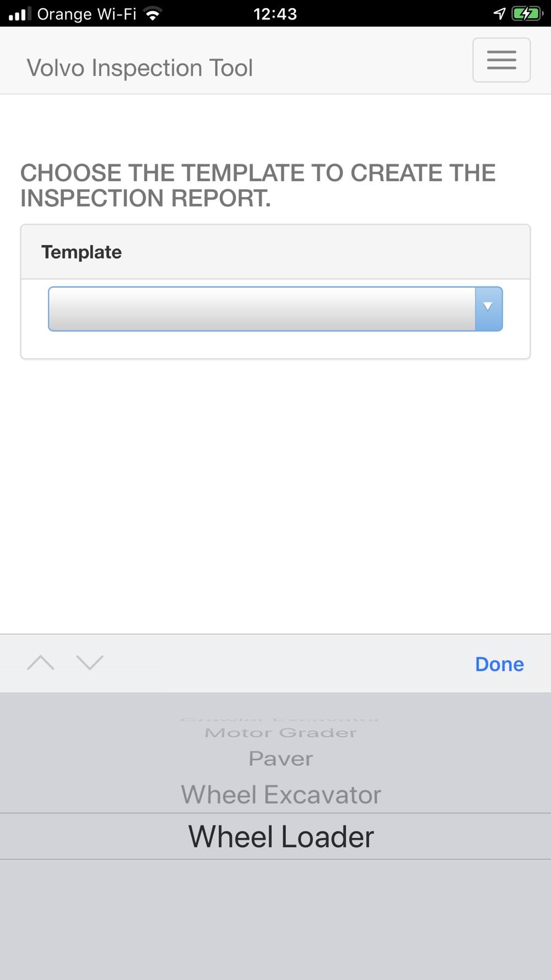Image resolution: width=551 pixels, height=980 pixels.
Task: Tap the Template panel header
Action: coord(275,252)
